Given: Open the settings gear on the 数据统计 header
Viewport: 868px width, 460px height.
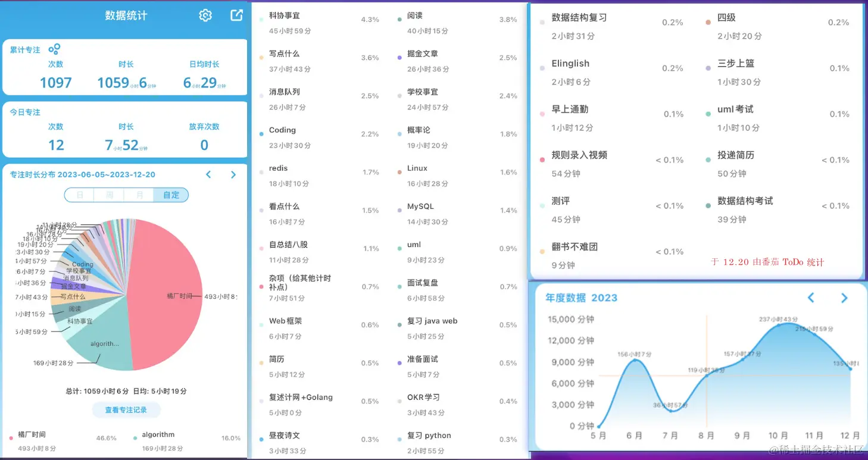Looking at the screenshot, I should click(x=205, y=15).
